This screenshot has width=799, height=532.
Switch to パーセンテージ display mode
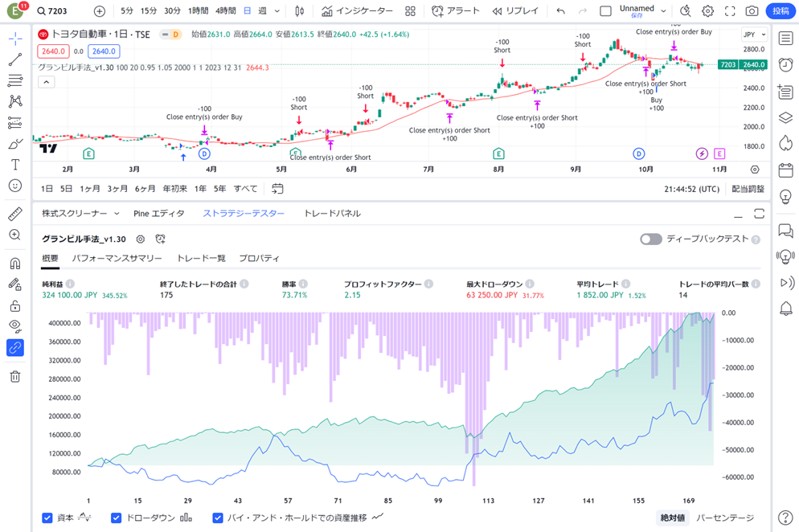click(x=725, y=518)
